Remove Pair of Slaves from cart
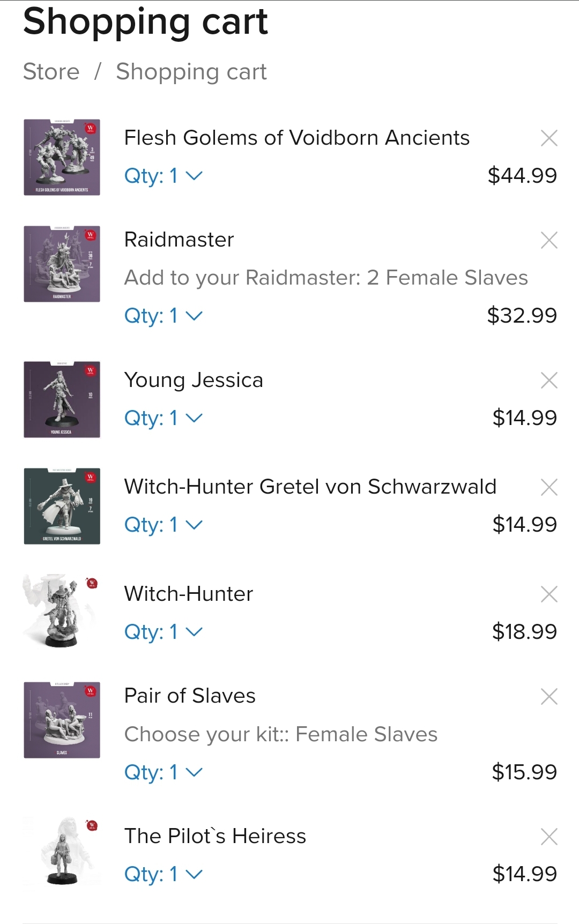579x924 pixels. [x=549, y=696]
